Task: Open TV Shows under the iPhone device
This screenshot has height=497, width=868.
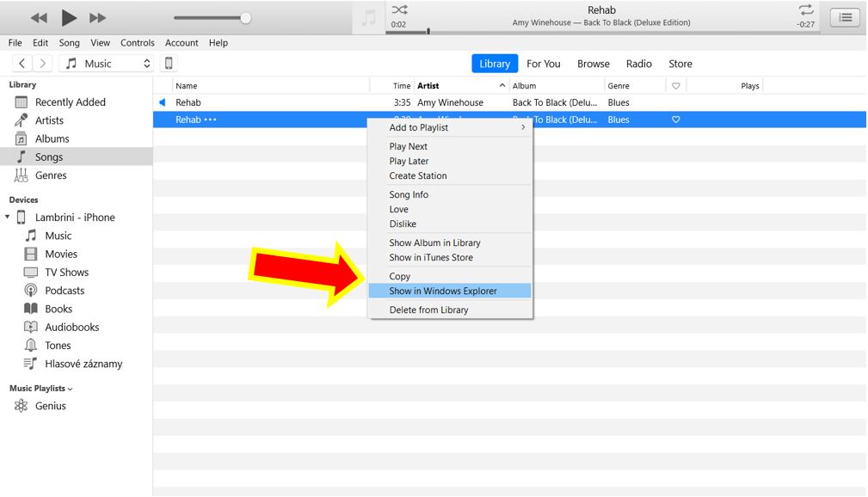Action: coord(77,272)
